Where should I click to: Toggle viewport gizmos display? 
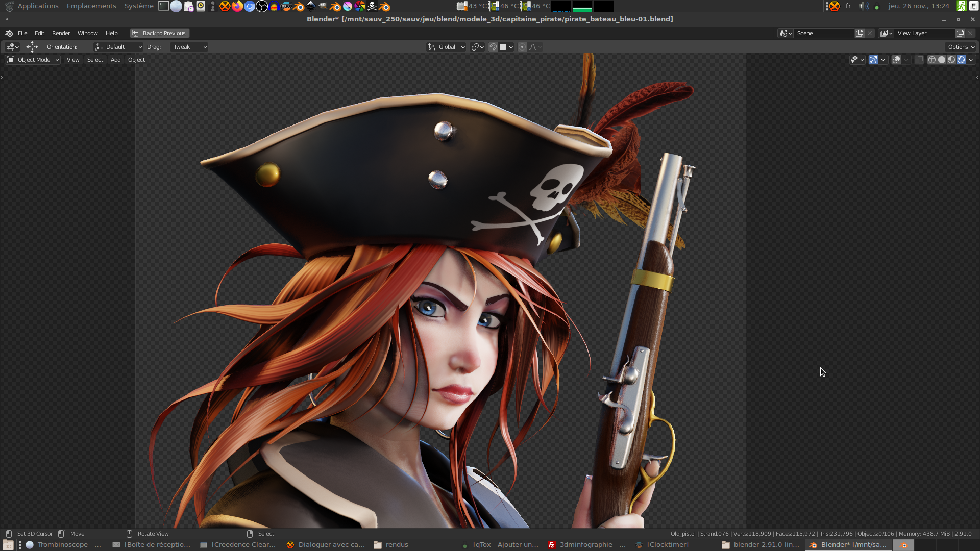point(873,60)
